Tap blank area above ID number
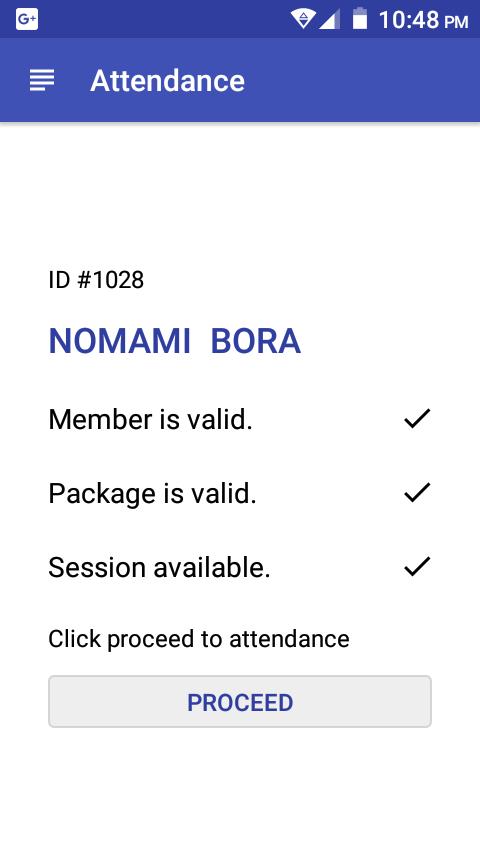Image resolution: width=480 pixels, height=854 pixels. 240,191
